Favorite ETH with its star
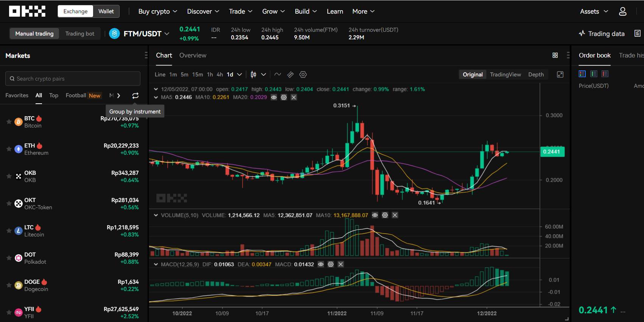The width and height of the screenshot is (644, 322). coord(9,149)
